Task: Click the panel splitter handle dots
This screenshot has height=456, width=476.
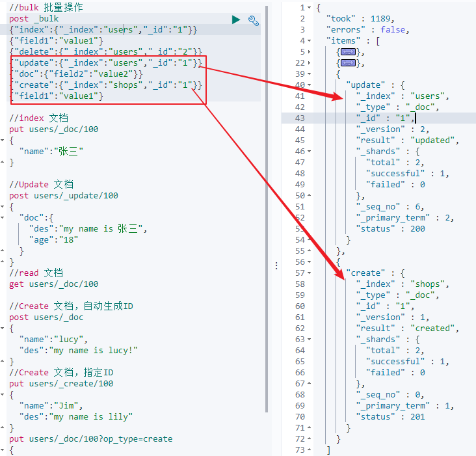Action: (276, 265)
